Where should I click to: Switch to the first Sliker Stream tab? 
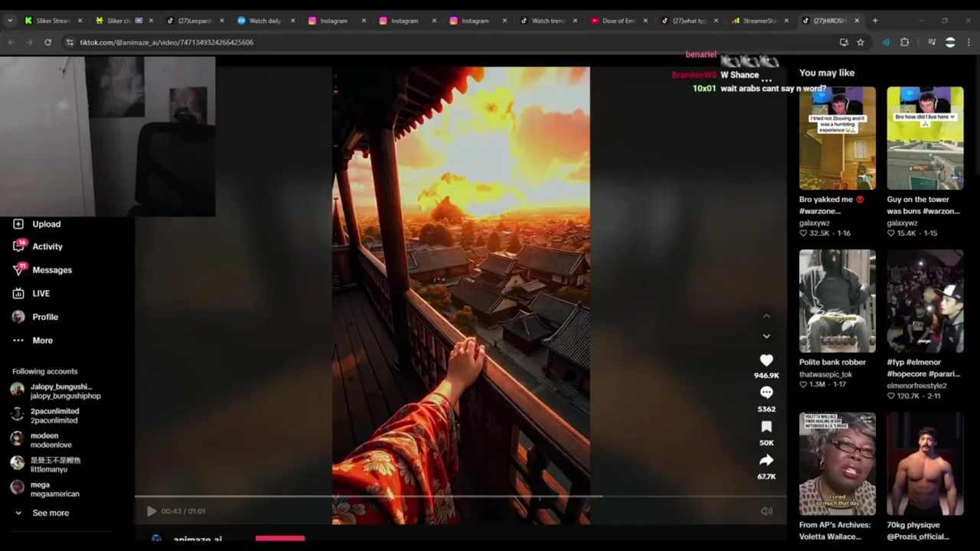52,21
